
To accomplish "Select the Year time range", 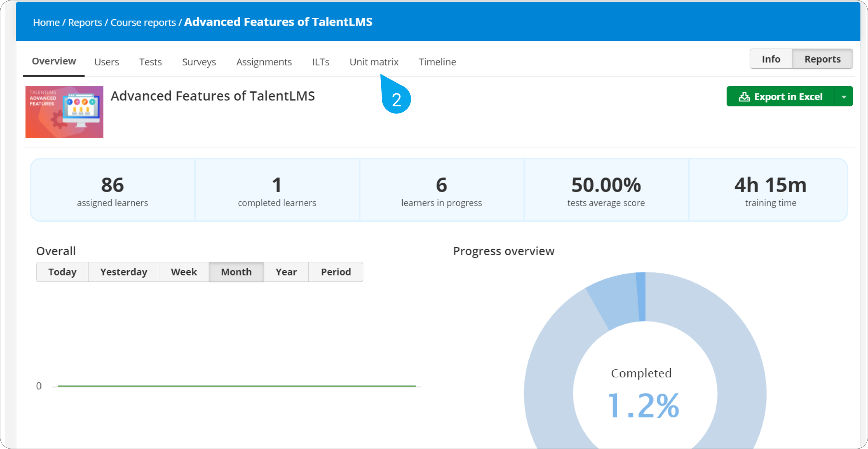I will tap(286, 272).
